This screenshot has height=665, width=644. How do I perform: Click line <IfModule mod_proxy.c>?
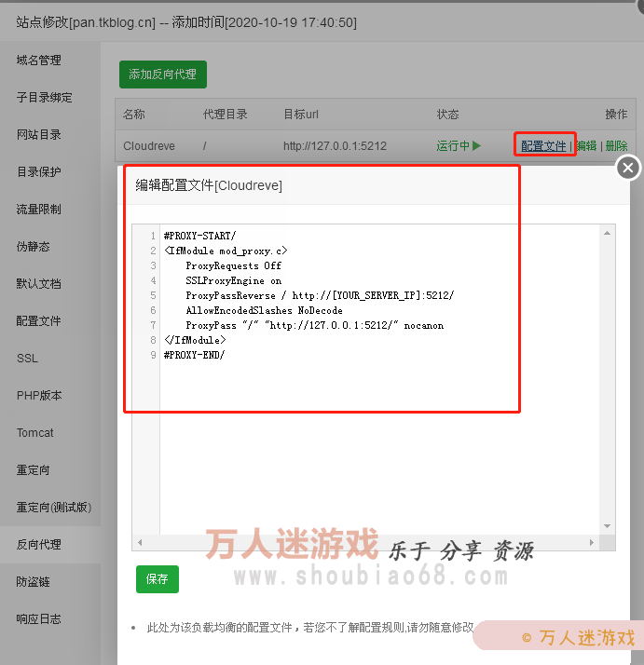coord(226,251)
